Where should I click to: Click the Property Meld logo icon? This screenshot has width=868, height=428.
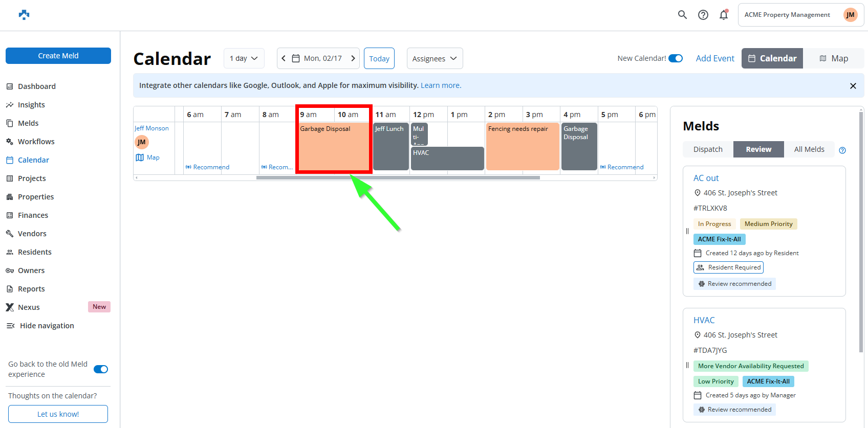pyautogui.click(x=24, y=15)
